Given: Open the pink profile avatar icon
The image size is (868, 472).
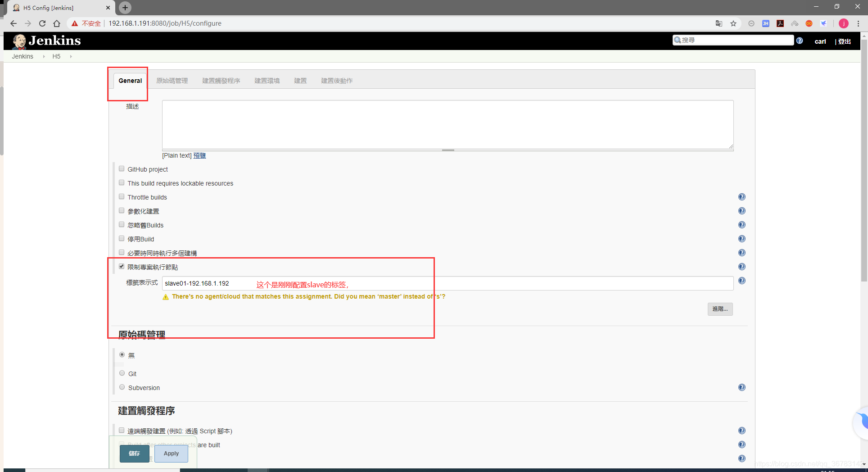Looking at the screenshot, I should [844, 23].
